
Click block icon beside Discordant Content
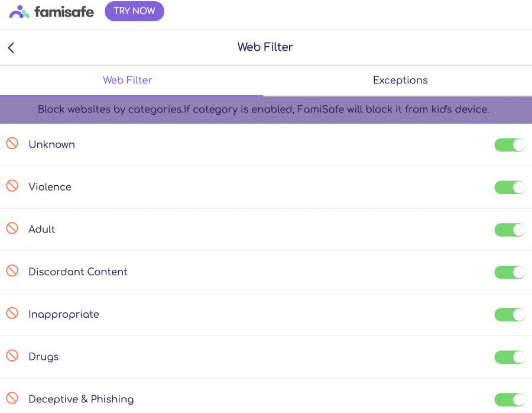[12, 270]
